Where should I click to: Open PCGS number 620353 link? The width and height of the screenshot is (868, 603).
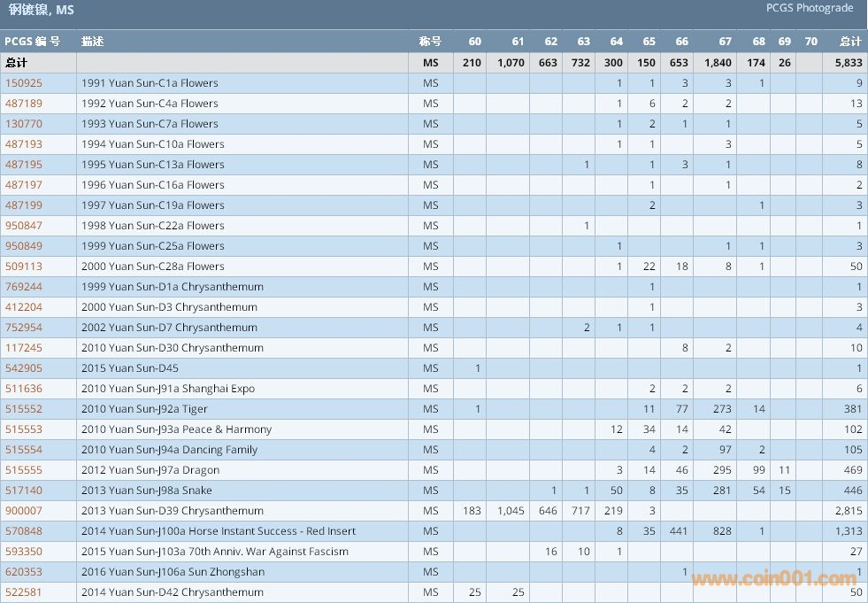pyautogui.click(x=24, y=572)
